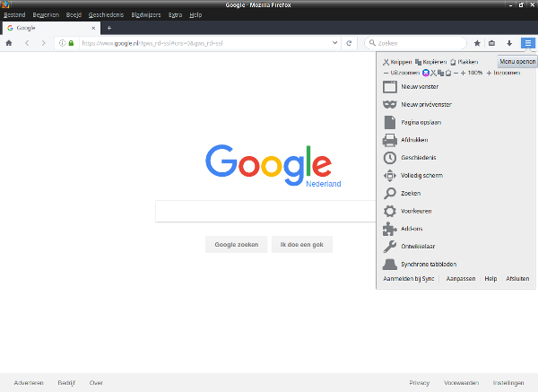Expand the address bar history dropdown
538x392 pixels.
334,43
